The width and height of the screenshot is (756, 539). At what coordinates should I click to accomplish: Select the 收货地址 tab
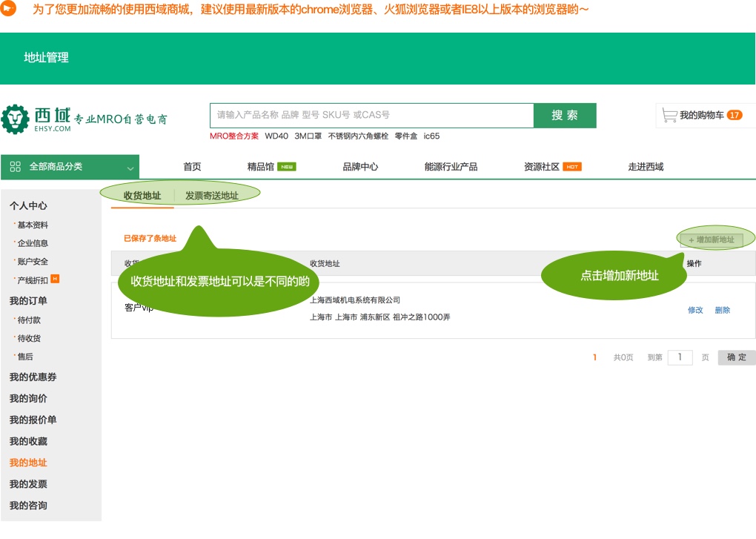[x=142, y=196]
